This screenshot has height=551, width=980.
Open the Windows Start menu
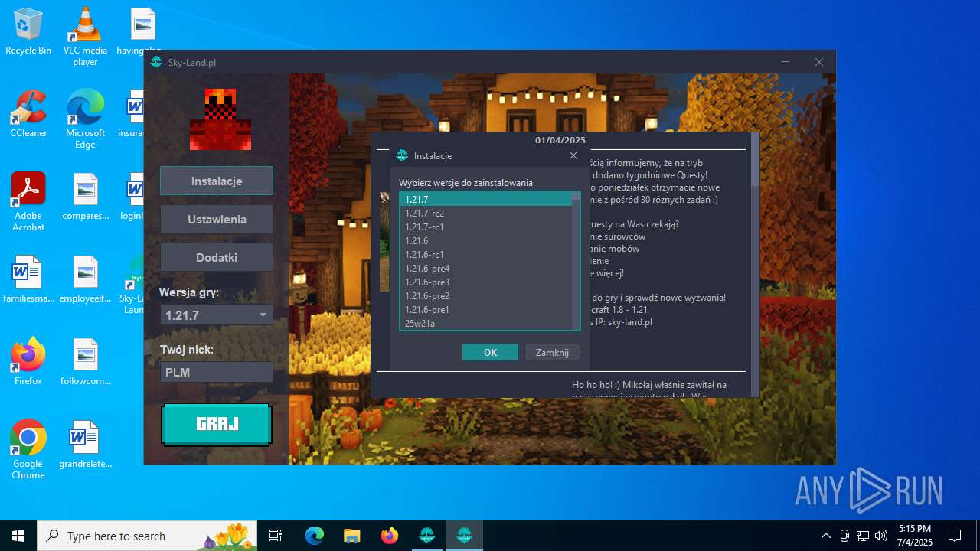[x=18, y=536]
